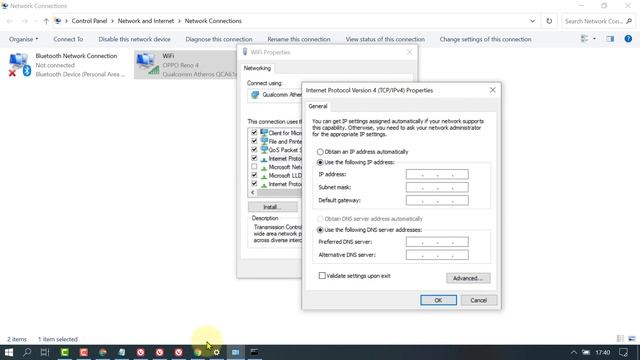This screenshot has height=360, width=640.
Task: Open the Settings gear taskbar icon
Action: 217,352
